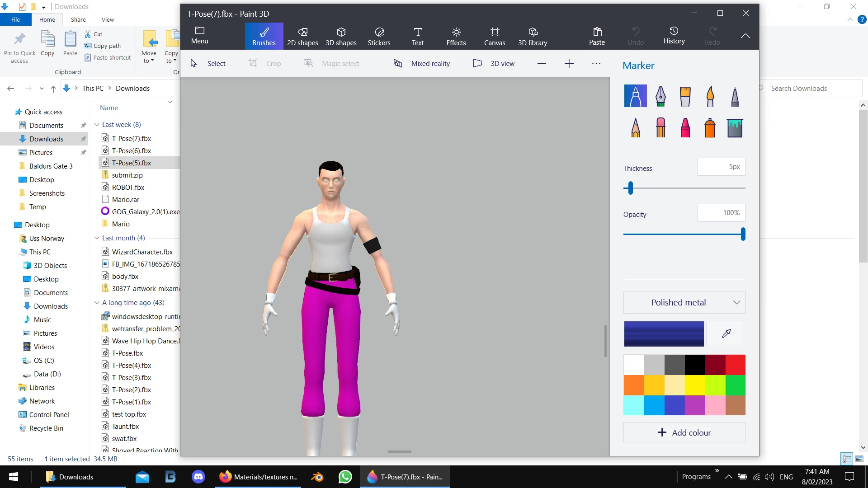Pick the Watercolour brush

tap(710, 96)
